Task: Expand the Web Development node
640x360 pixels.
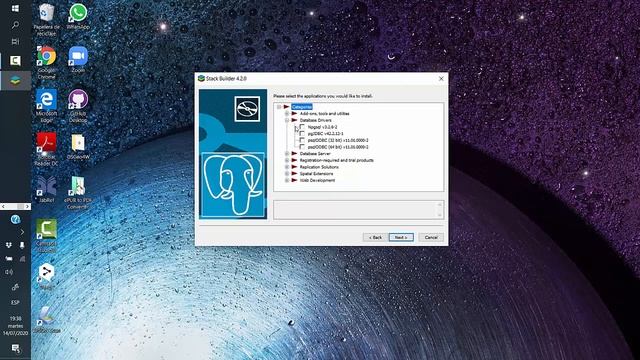Action: coord(287,180)
